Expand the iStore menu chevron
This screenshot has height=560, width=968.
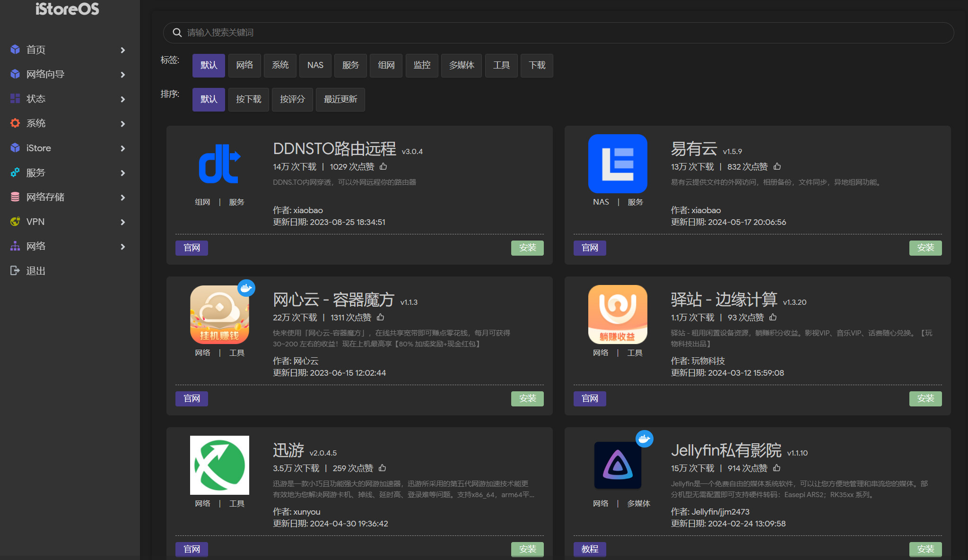coord(123,148)
